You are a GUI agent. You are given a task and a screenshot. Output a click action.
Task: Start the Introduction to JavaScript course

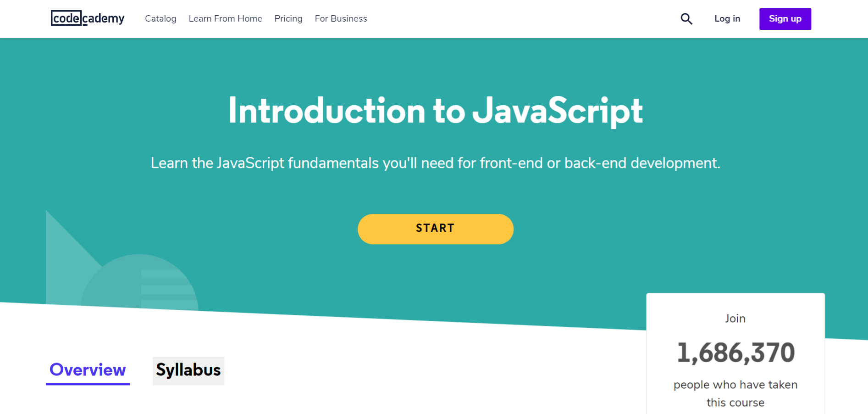coord(436,229)
